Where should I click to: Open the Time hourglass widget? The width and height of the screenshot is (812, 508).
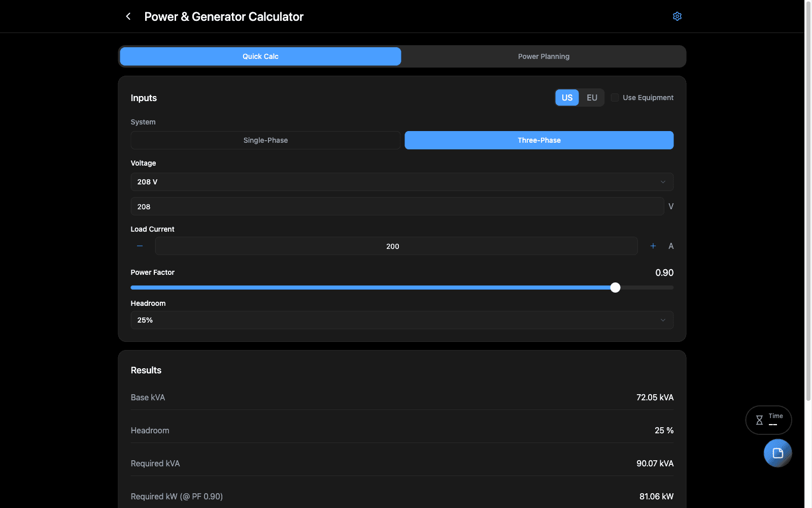coord(768,420)
